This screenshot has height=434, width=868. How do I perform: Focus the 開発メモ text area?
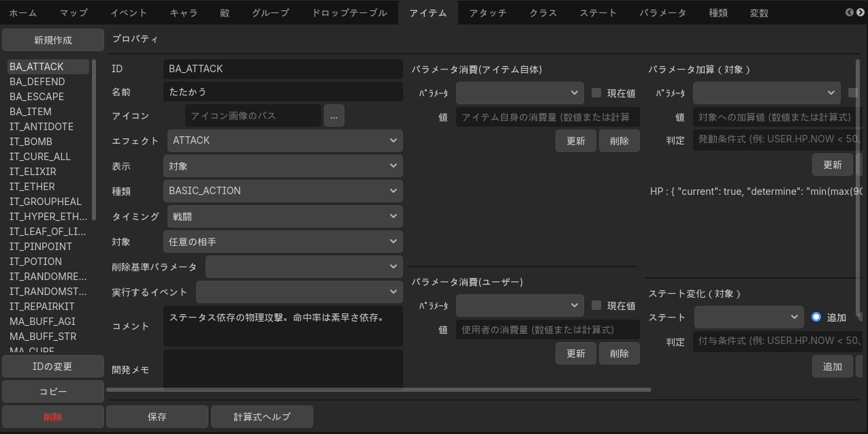pos(283,369)
